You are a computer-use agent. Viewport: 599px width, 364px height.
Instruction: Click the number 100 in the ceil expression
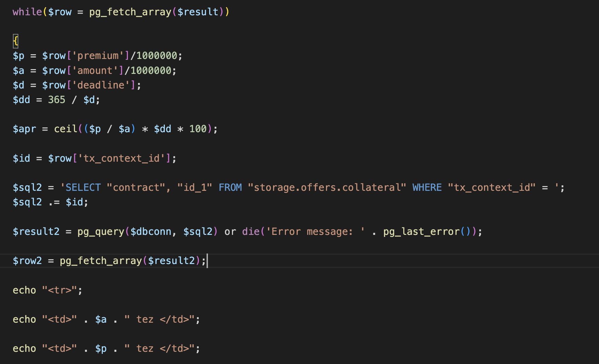click(x=198, y=129)
